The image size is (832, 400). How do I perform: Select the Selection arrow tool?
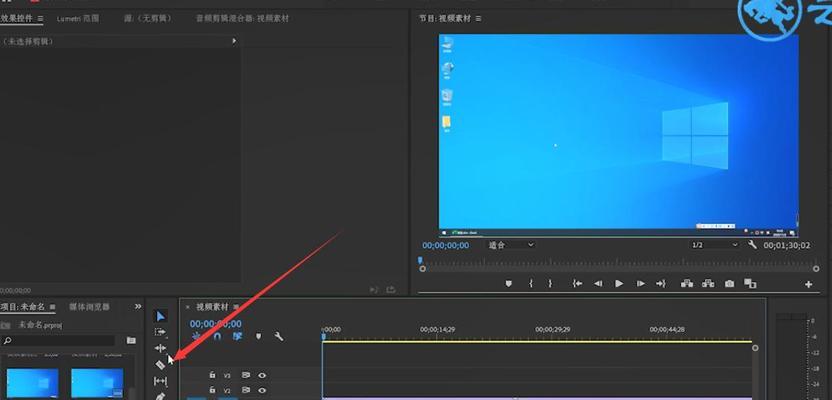[x=160, y=316]
